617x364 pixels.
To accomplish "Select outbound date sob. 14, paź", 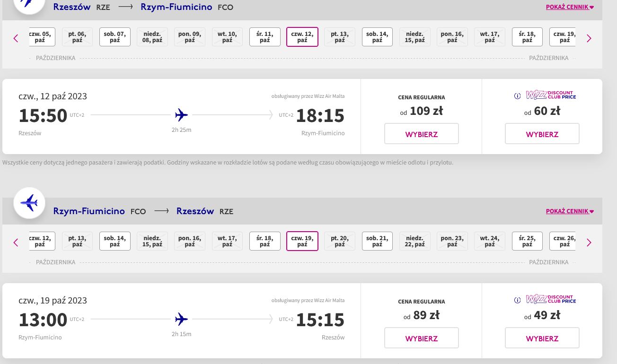I will (377, 37).
